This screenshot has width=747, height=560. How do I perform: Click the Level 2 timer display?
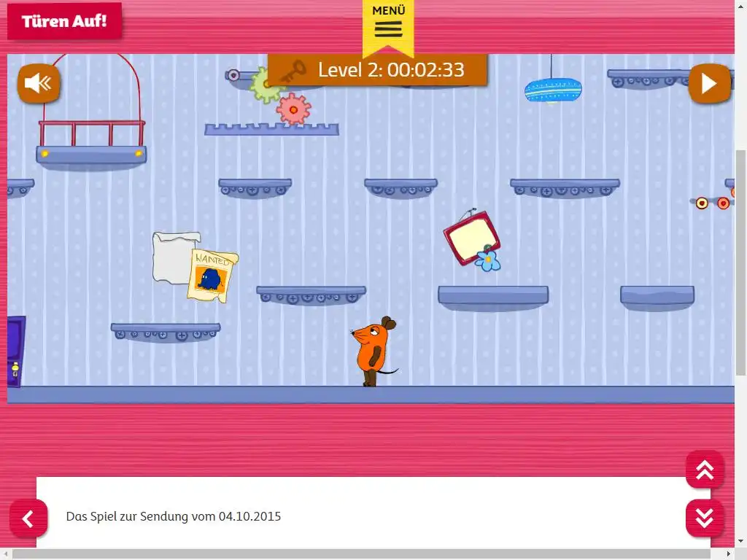point(391,70)
